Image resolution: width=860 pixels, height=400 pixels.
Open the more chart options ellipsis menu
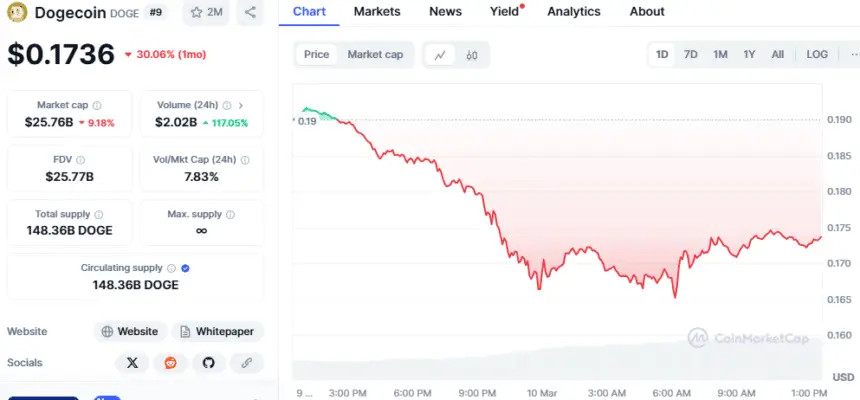click(850, 55)
